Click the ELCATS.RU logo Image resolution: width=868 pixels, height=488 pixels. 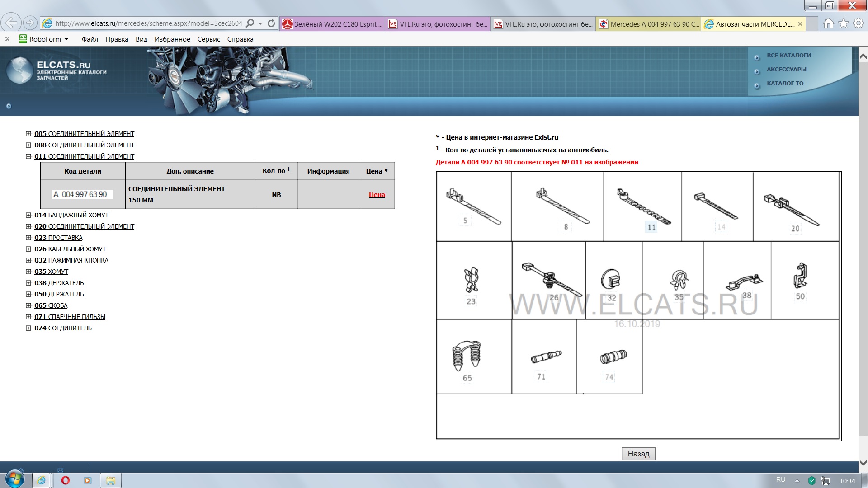point(57,70)
